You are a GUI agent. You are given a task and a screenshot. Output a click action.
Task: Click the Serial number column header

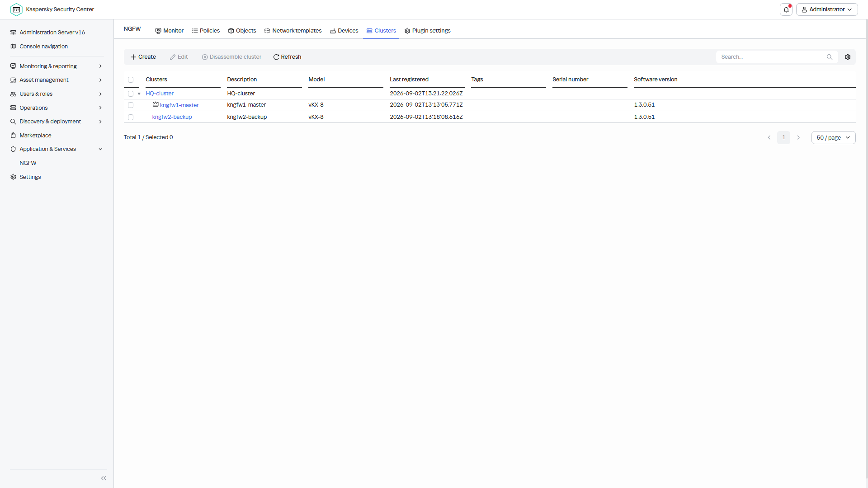click(x=571, y=80)
